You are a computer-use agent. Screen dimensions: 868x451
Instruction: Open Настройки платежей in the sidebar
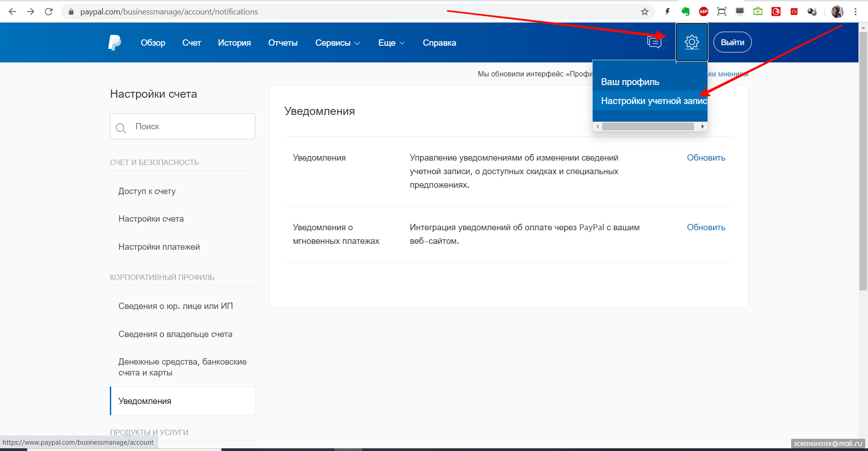tap(159, 247)
